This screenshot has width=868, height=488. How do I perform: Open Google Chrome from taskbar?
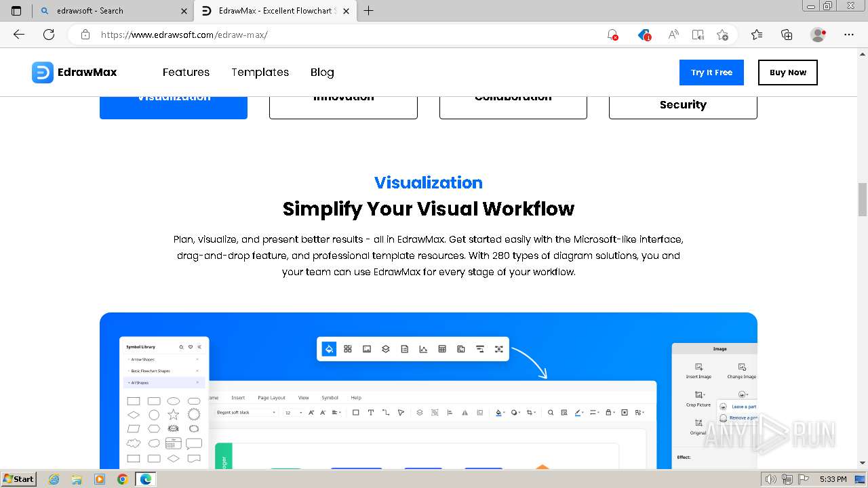pyautogui.click(x=122, y=479)
